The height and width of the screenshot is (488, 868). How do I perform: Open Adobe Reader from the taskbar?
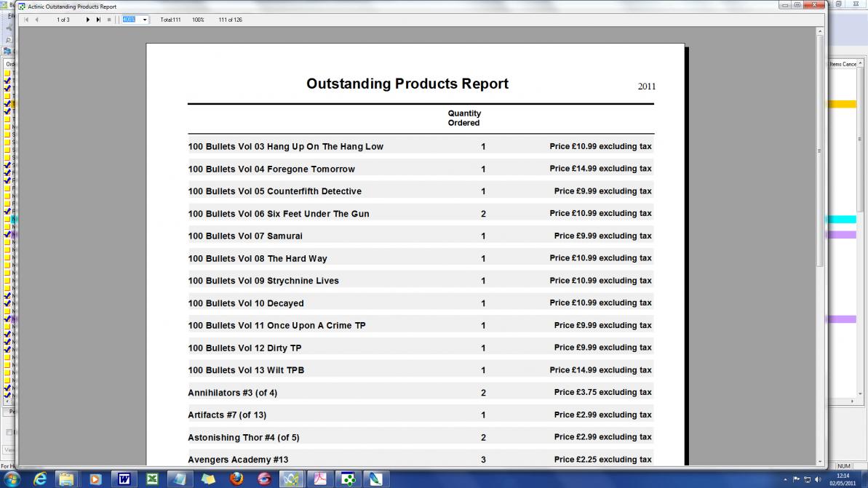tap(321, 479)
